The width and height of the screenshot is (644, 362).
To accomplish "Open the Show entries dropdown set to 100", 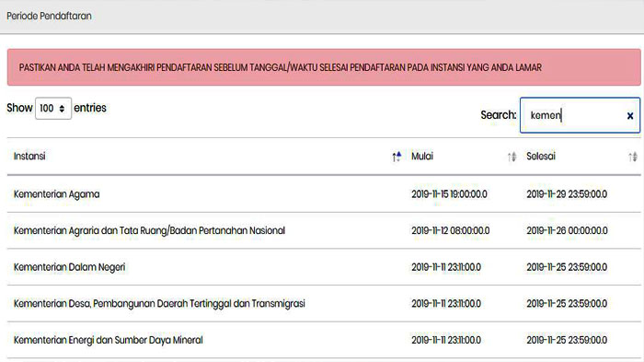I will click(x=53, y=108).
